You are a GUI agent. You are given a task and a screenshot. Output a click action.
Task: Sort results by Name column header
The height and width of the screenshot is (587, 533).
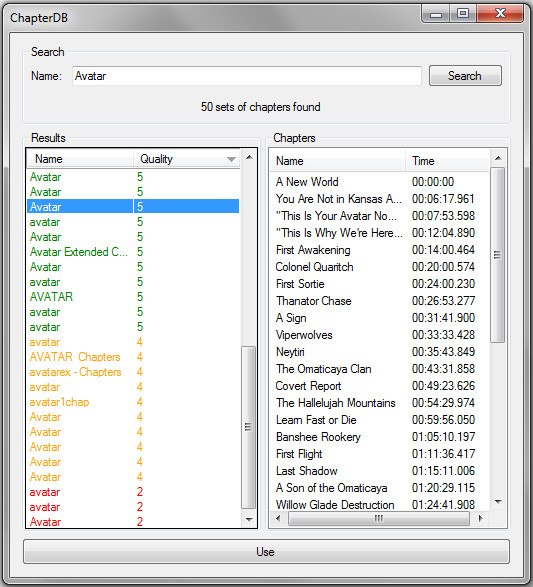[x=80, y=159]
